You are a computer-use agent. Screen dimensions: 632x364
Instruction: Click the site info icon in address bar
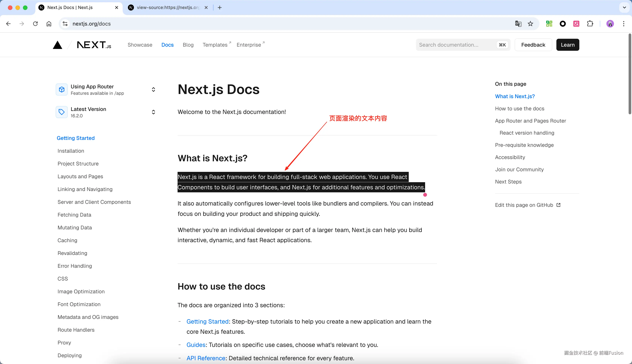click(65, 24)
